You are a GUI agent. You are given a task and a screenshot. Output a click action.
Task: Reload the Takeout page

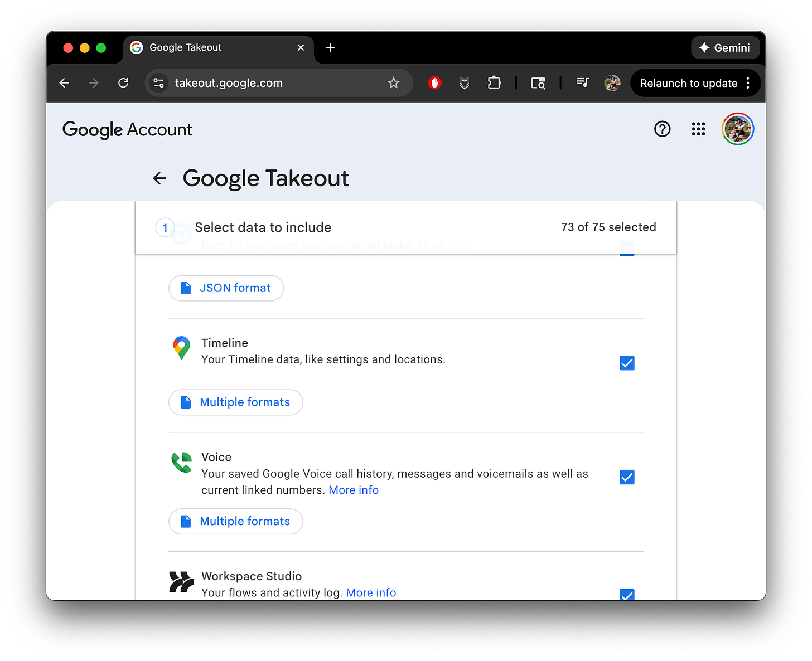(x=123, y=83)
